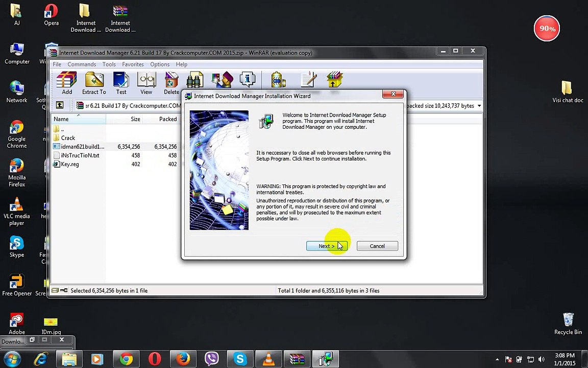This screenshot has width=588, height=368.
Task: Select the Network desktop icon
Action: click(x=17, y=92)
